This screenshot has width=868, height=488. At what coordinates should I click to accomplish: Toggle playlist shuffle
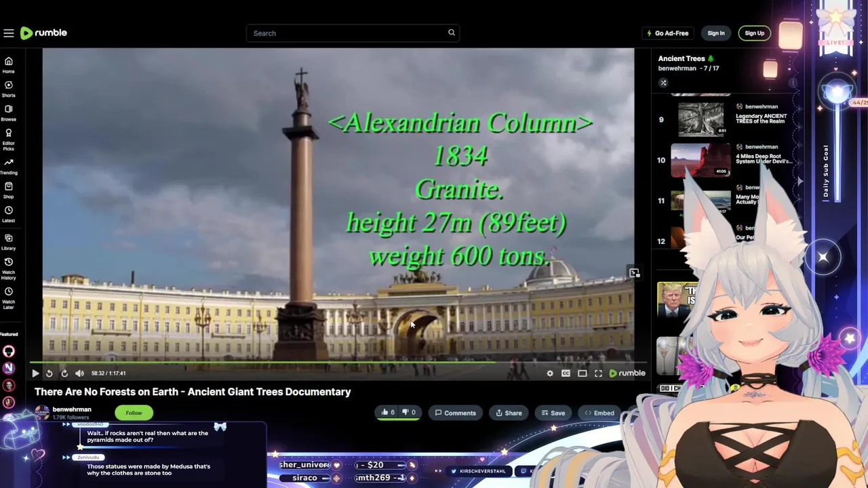[x=663, y=83]
